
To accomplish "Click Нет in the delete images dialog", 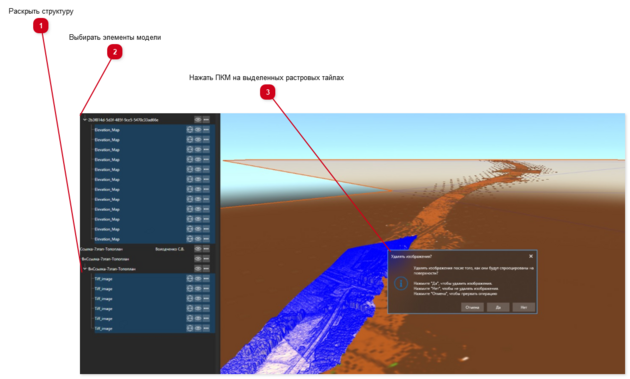I will (524, 307).
